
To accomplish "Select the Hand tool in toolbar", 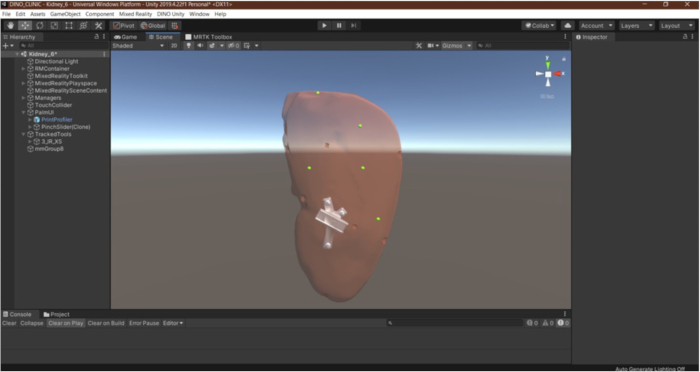I will click(x=10, y=25).
